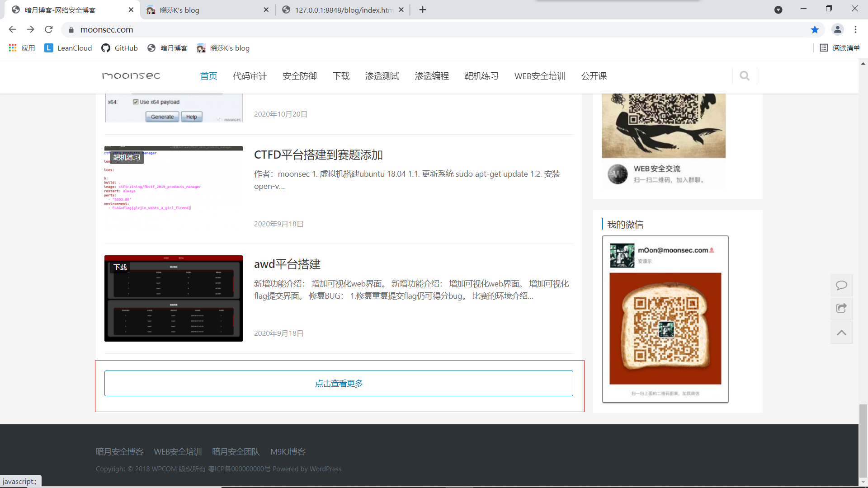Click the WordPress link in the footer
Image resolution: width=868 pixels, height=488 pixels.
[x=325, y=469]
